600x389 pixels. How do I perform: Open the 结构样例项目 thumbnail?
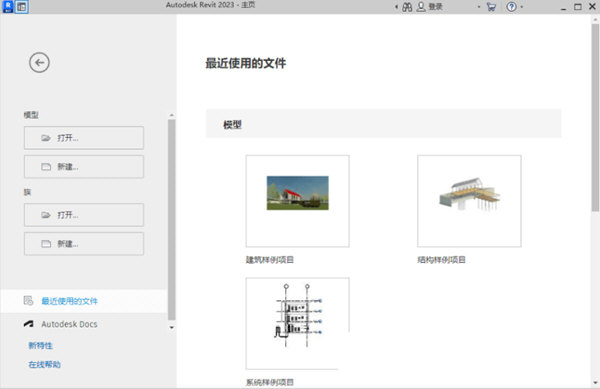point(469,201)
